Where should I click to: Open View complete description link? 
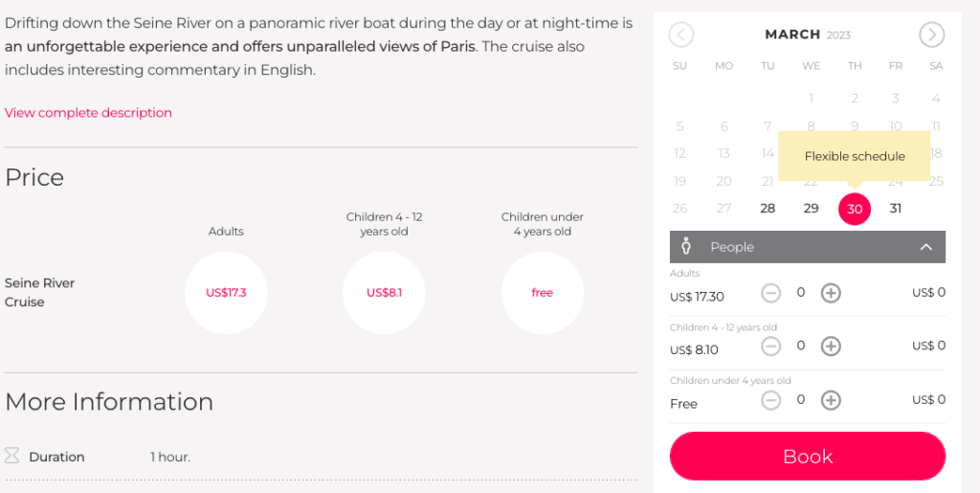pos(88,113)
